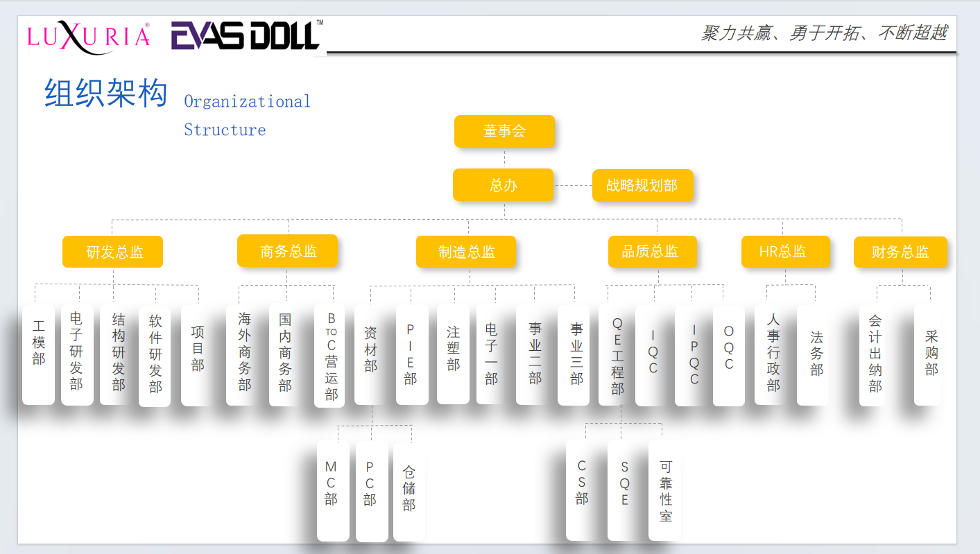Click the 制造总监 box
980x554 pixels.
tap(466, 252)
